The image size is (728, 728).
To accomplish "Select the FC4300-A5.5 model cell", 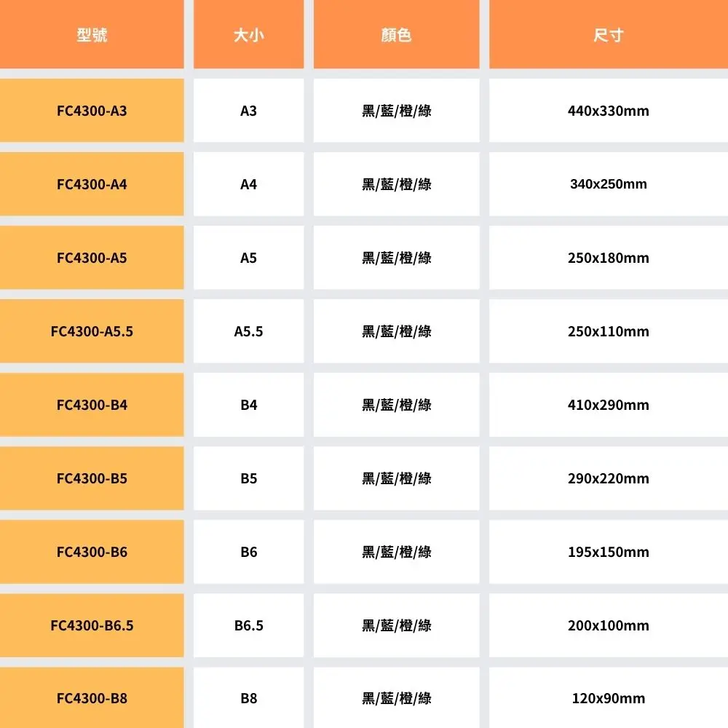I will (92, 331).
